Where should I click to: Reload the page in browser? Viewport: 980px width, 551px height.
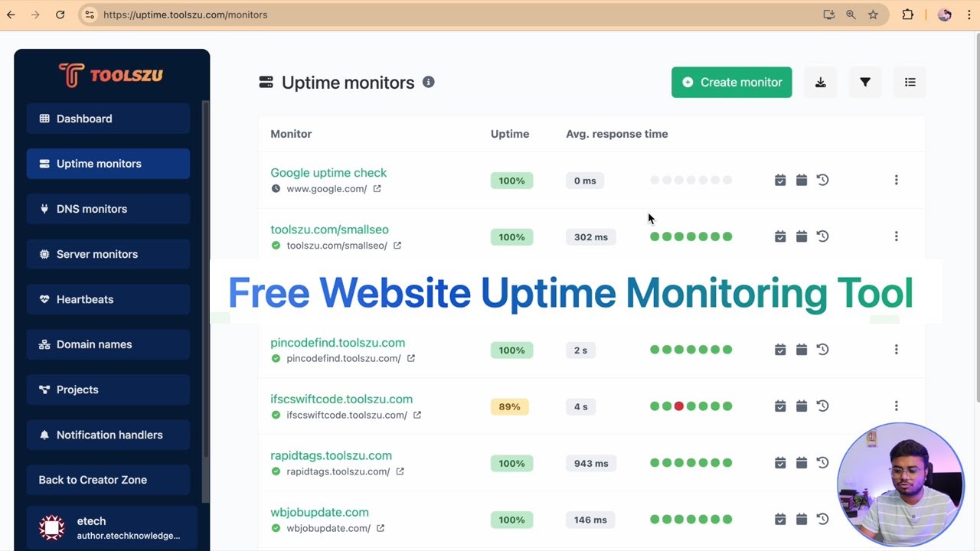[60, 15]
